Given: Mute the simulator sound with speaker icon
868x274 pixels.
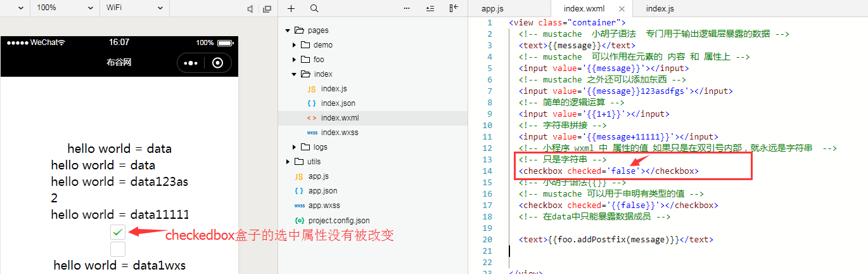Looking at the screenshot, I should pos(250,9).
